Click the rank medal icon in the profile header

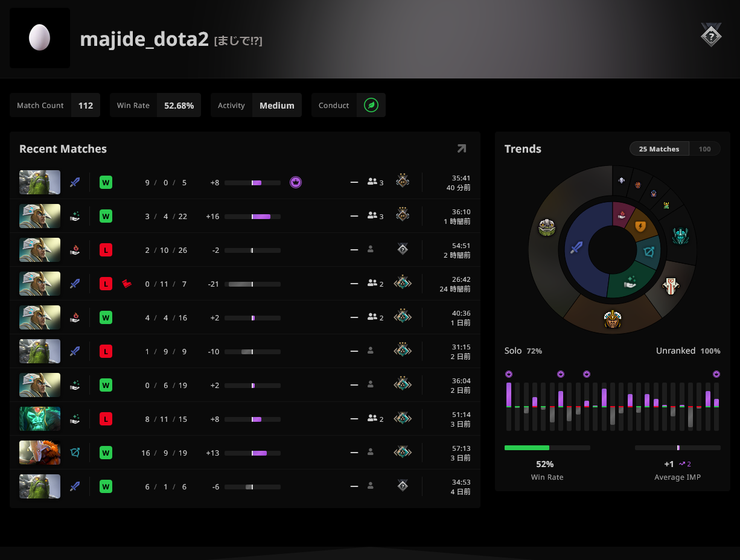[x=711, y=36]
